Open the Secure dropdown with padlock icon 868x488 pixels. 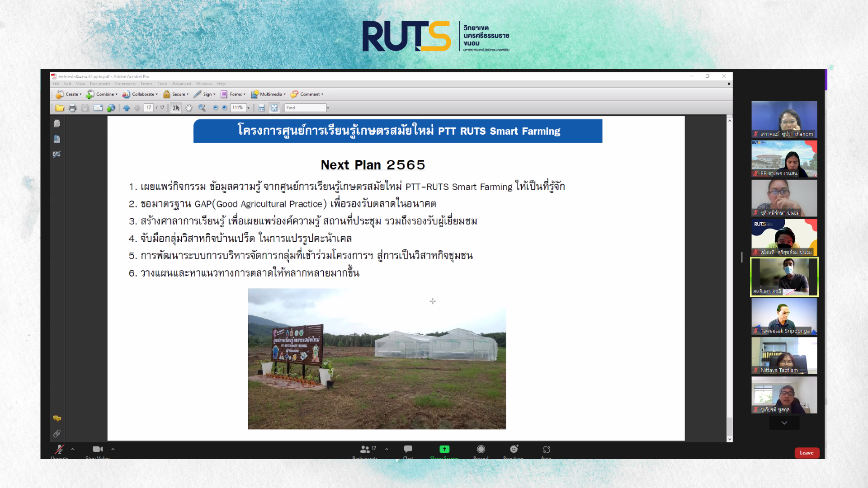176,94
